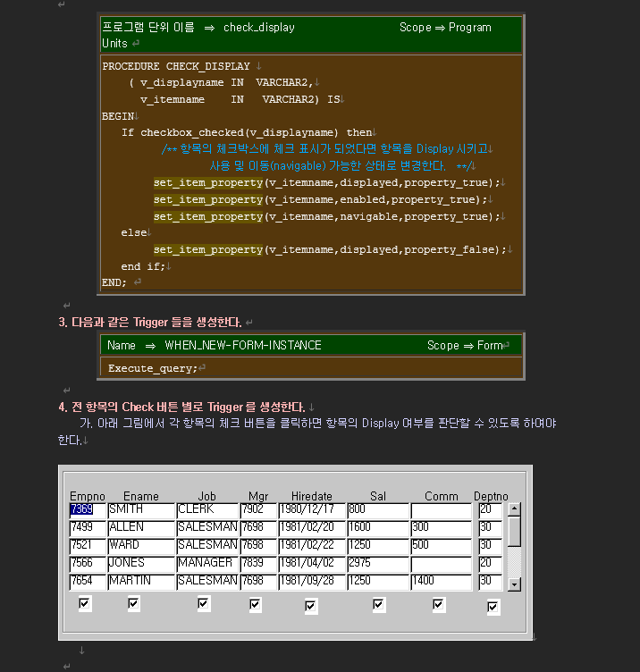This screenshot has height=672, width=640.
Task: Click the Comm field 1400
Action: [x=441, y=582]
